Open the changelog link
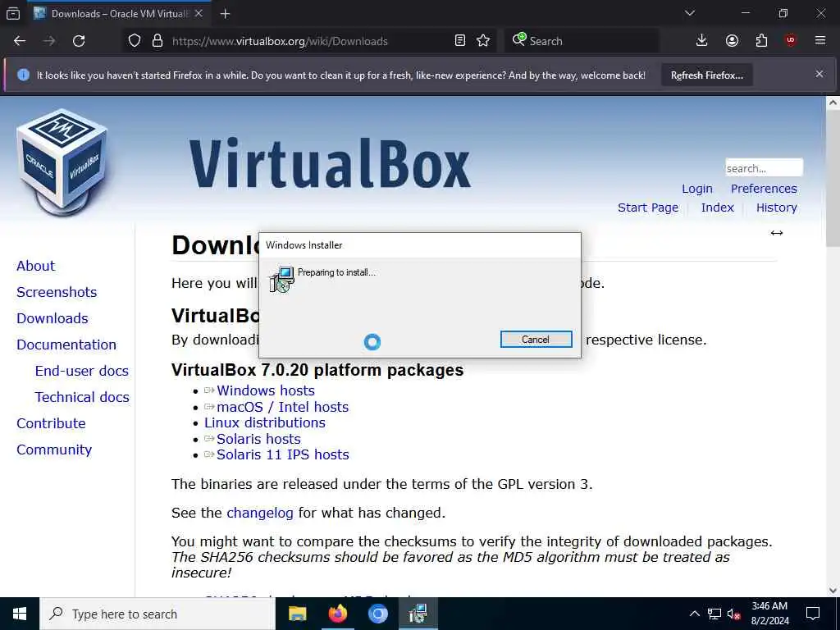Screen dimensions: 840x630 coord(260,514)
